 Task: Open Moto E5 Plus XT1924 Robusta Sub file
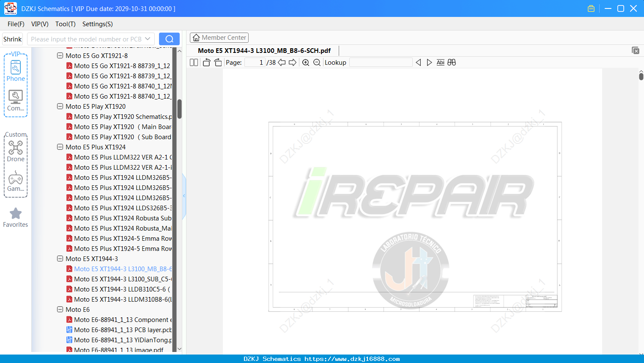click(123, 218)
